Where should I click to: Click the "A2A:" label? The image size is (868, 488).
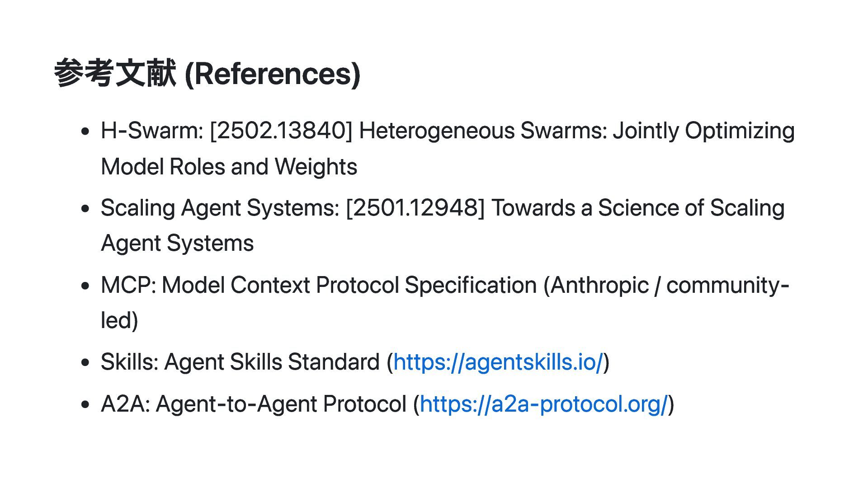coord(125,404)
